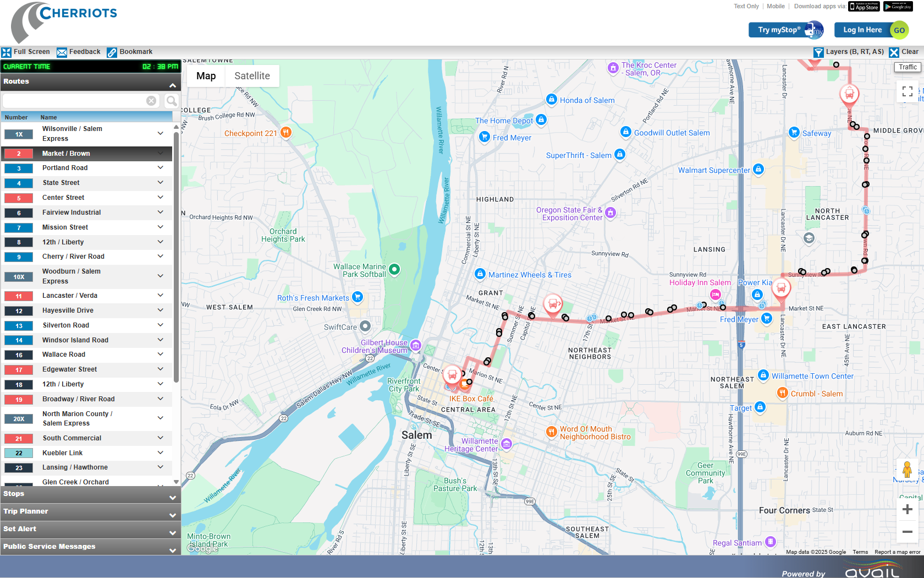The image size is (924, 578).
Task: Expand the Trip Planner panel
Action: pos(88,512)
